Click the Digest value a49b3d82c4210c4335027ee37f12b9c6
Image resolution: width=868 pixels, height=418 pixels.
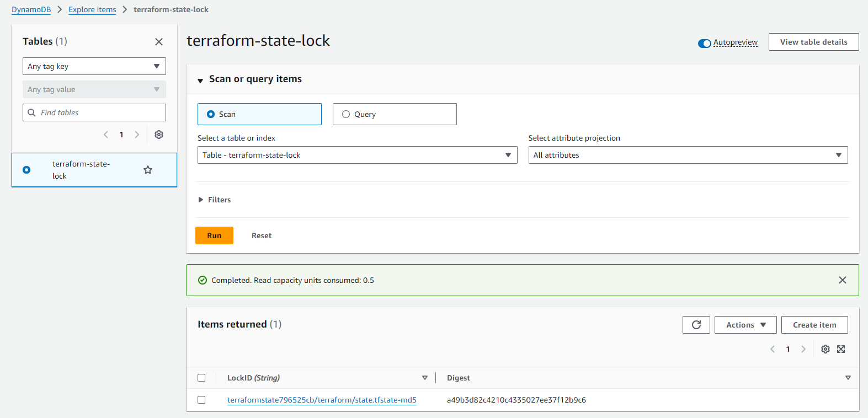(x=516, y=400)
